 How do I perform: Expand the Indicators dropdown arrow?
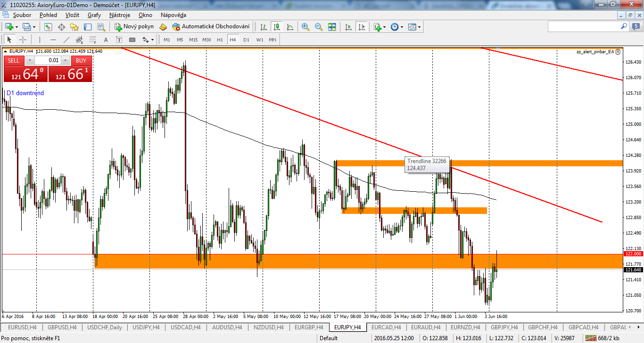tap(385, 27)
